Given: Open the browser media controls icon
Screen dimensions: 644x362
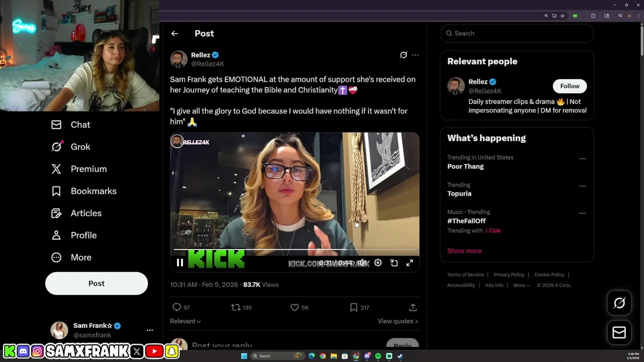Looking at the screenshot, I should tap(620, 16).
